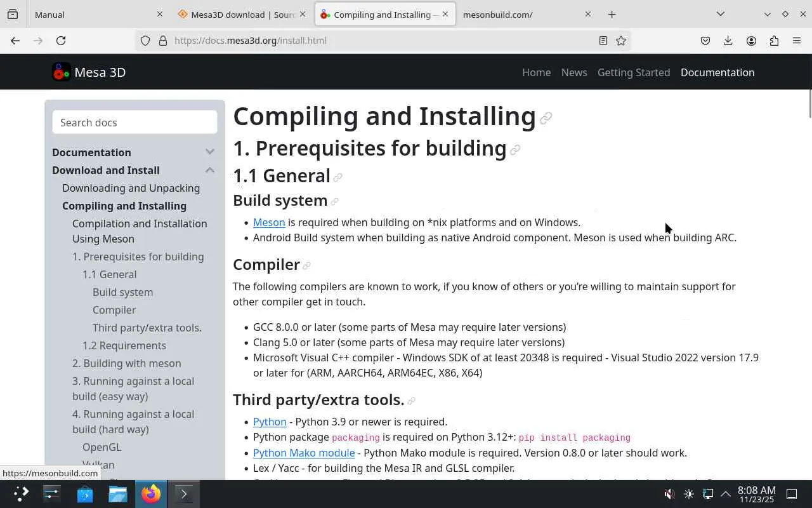This screenshot has height=508, width=812.
Task: Jump to 2. Building with meson
Action: tap(126, 363)
